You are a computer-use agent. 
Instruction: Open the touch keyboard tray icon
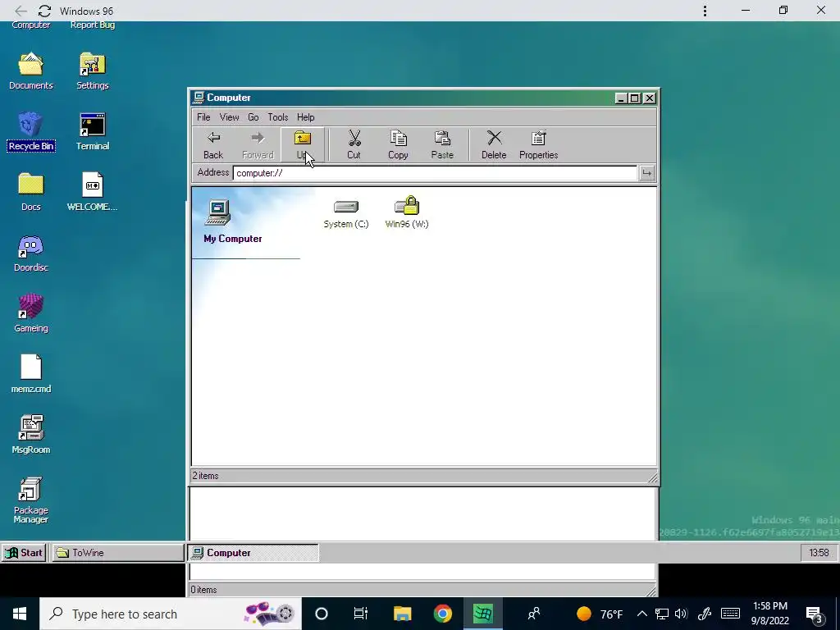(729, 614)
